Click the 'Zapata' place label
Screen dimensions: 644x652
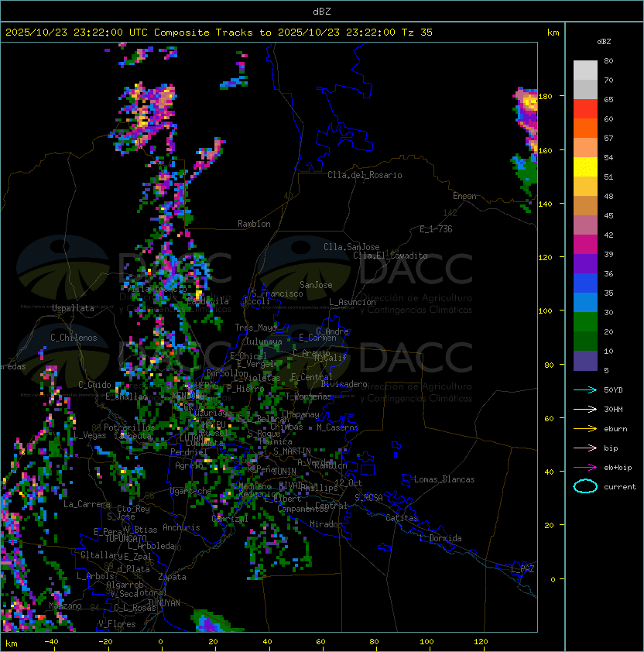coord(172,577)
